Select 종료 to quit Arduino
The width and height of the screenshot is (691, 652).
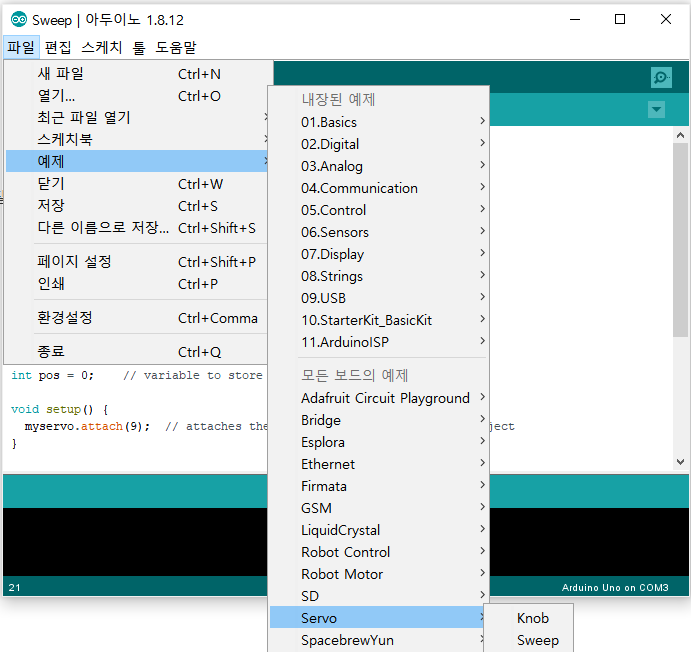(137, 352)
